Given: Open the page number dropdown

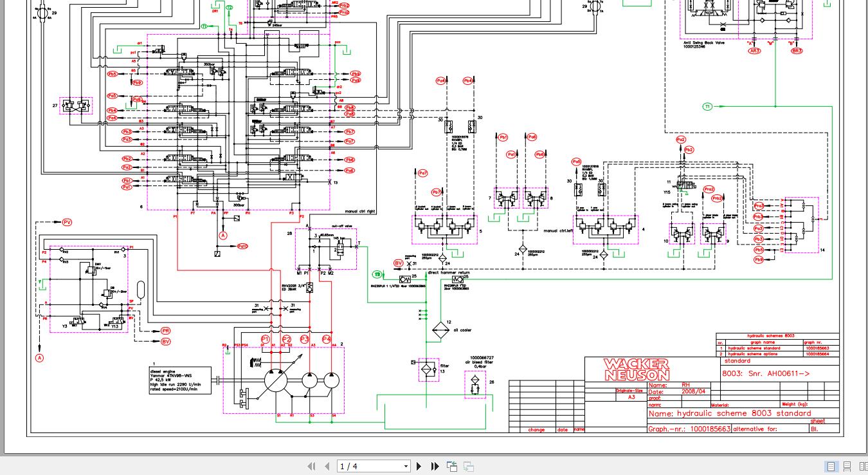Looking at the screenshot, I should [x=406, y=466].
